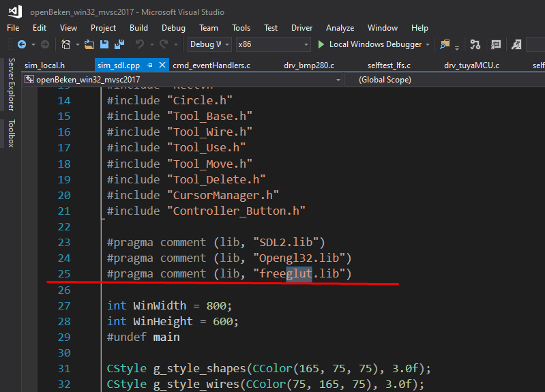Click "#undef main" on line 29
Screen dimensions: 545x392
(x=143, y=337)
